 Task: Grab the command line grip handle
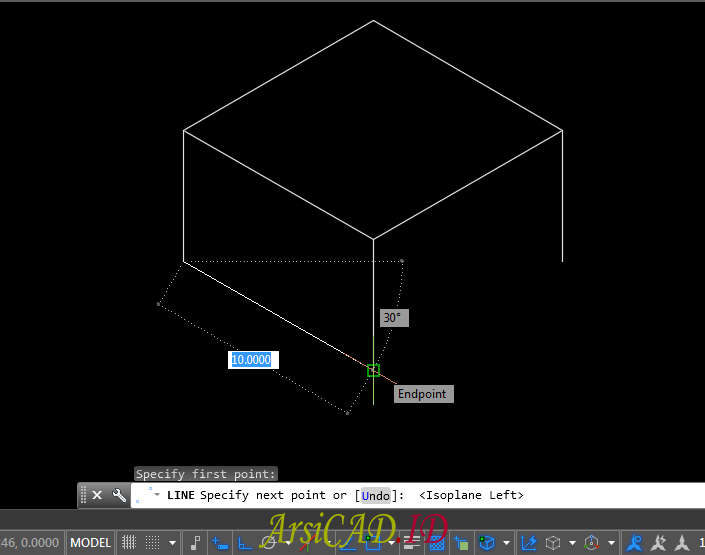click(x=83, y=495)
